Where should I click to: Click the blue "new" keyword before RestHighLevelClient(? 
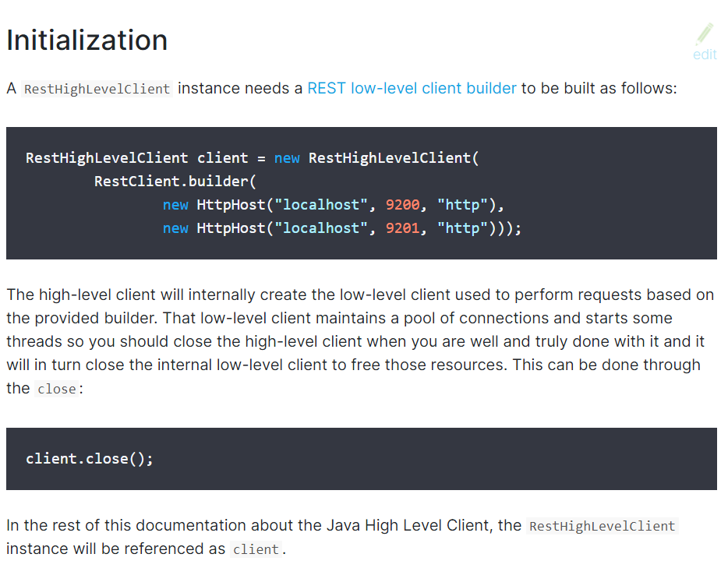[287, 158]
